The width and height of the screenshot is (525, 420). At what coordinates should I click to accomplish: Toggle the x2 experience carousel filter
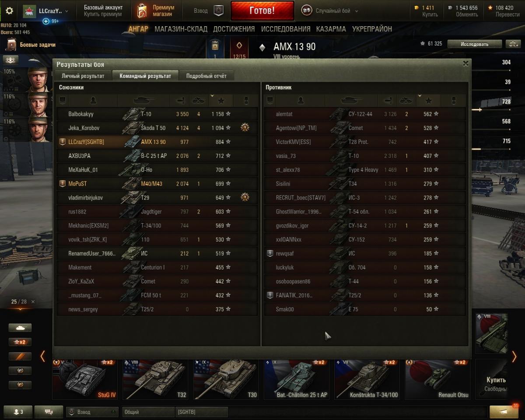(x=20, y=342)
